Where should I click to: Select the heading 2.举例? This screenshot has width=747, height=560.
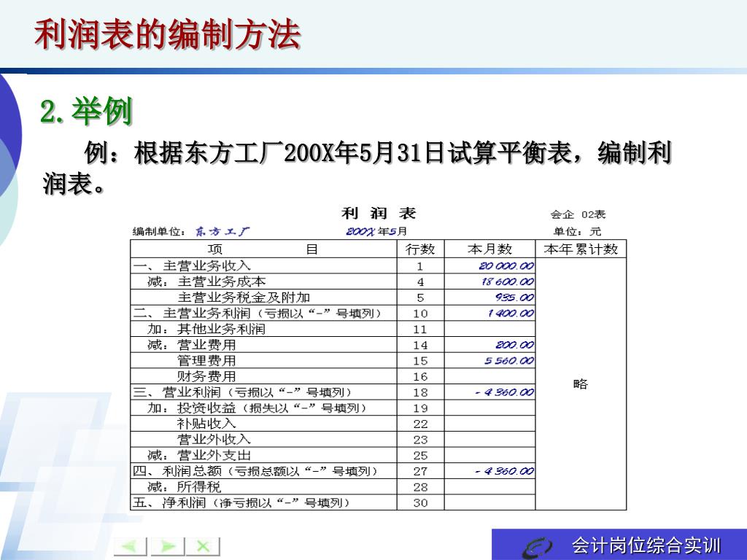[x=86, y=111]
